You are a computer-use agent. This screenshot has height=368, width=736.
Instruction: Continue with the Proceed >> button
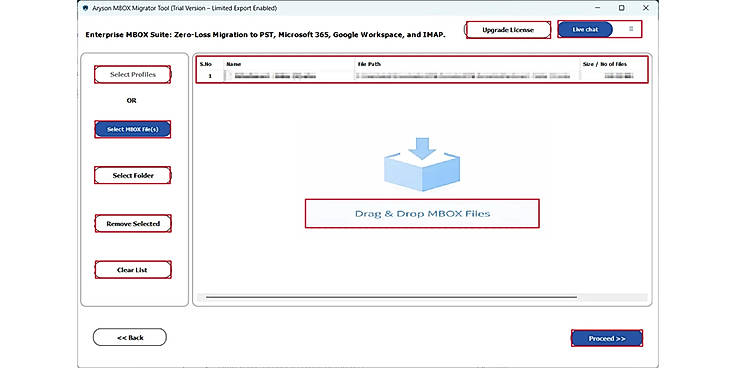(607, 338)
